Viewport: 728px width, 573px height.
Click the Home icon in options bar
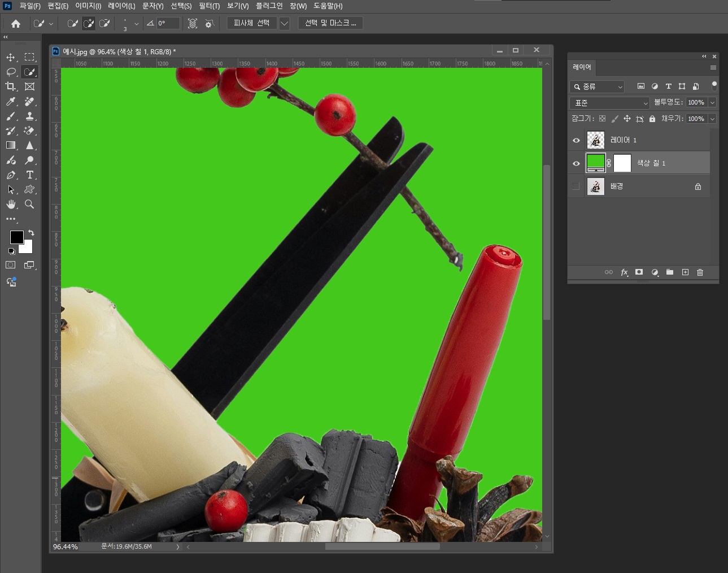pyautogui.click(x=16, y=24)
